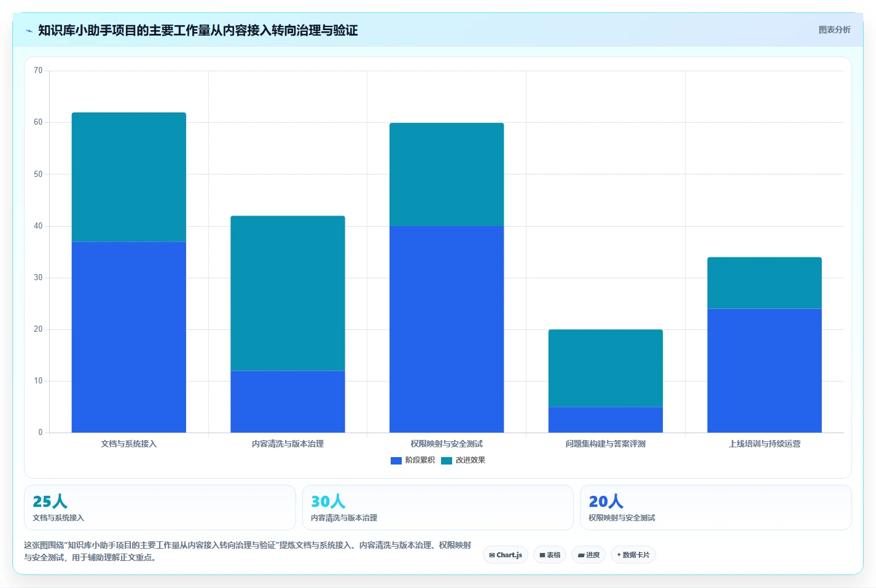Click the x-axis label 上线培训与持续运营
This screenshot has height=588, width=876.
[x=764, y=444]
